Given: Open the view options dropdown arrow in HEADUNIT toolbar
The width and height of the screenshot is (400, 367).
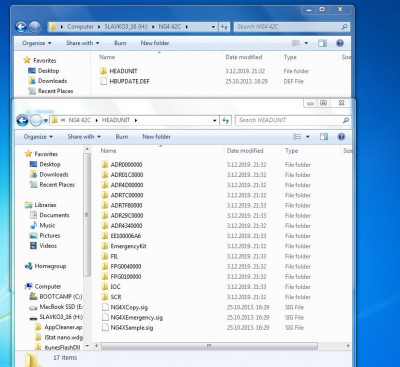Looking at the screenshot, I should click(x=308, y=137).
